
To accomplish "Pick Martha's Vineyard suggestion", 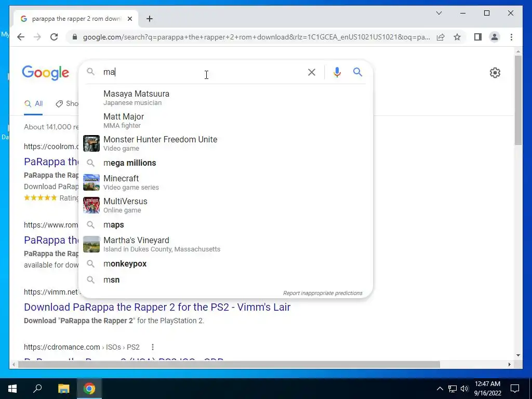I will [x=225, y=244].
